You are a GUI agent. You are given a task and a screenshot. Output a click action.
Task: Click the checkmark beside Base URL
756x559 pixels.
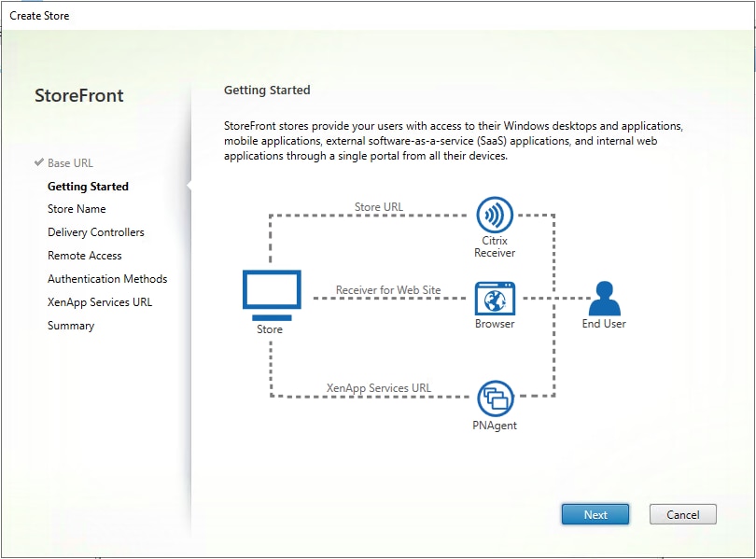coord(38,162)
